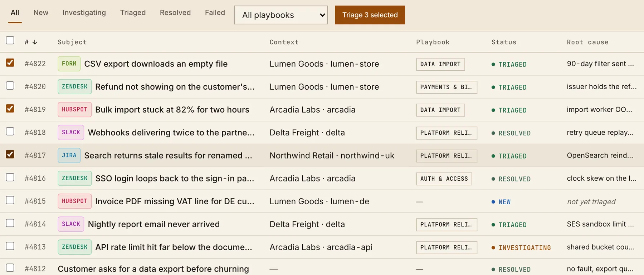Click the PAYMENTS & BI… playbook tag

click(447, 87)
